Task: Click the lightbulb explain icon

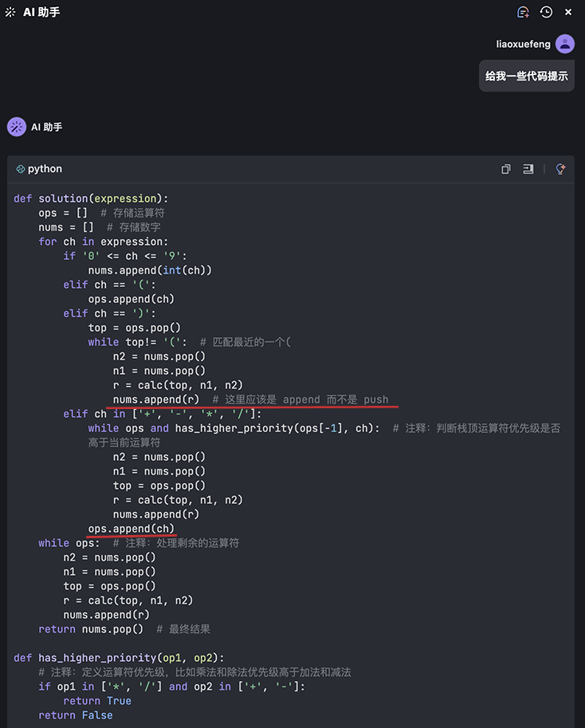Action: pos(560,169)
